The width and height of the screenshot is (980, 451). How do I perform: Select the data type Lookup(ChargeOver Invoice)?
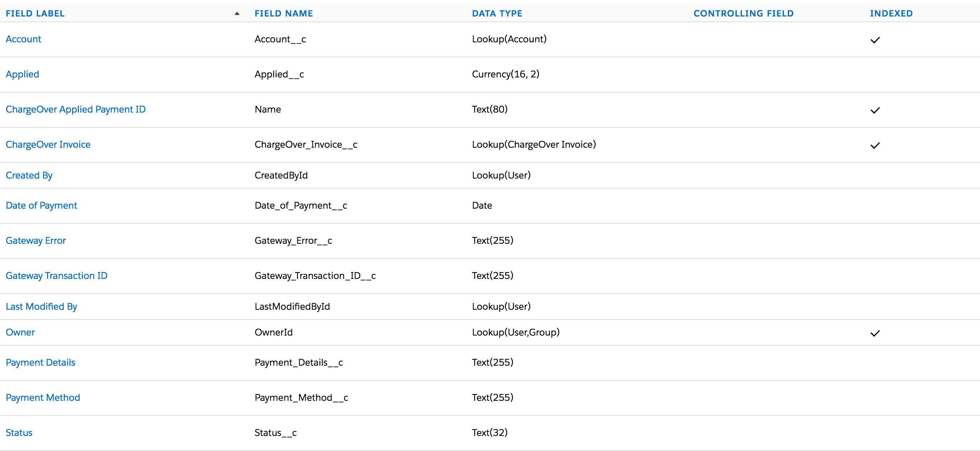(534, 144)
